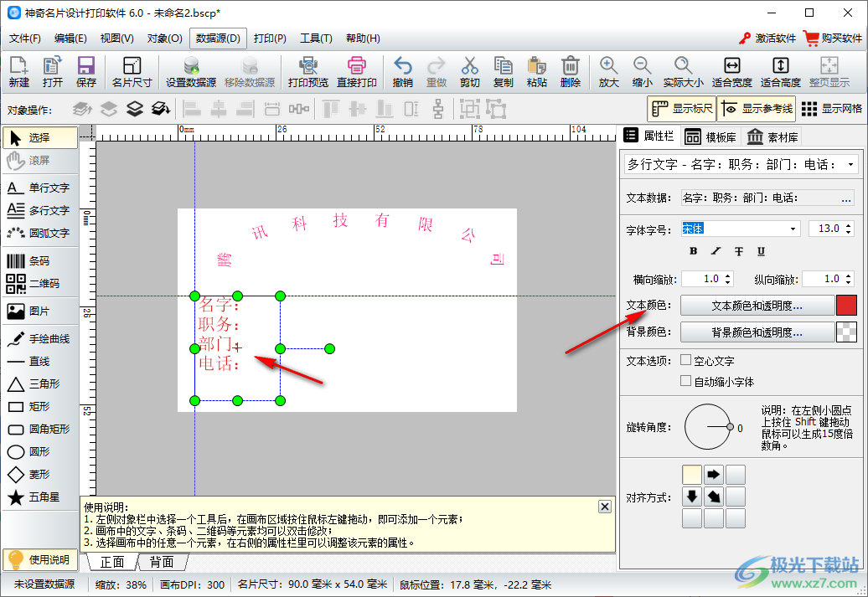Viewport: 868px width, 597px height.
Task: Select the 菱形 diamond tool
Action: (40, 474)
